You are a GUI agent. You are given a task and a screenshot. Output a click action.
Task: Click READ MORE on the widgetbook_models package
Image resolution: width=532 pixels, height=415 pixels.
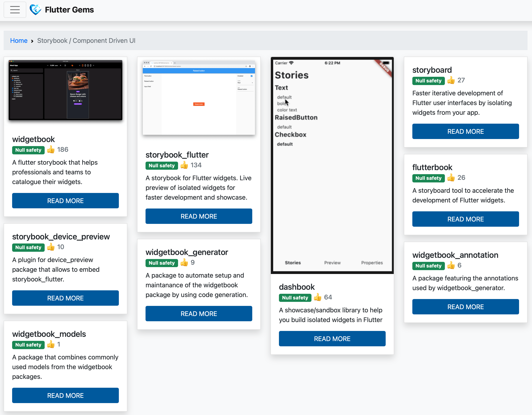pos(65,395)
